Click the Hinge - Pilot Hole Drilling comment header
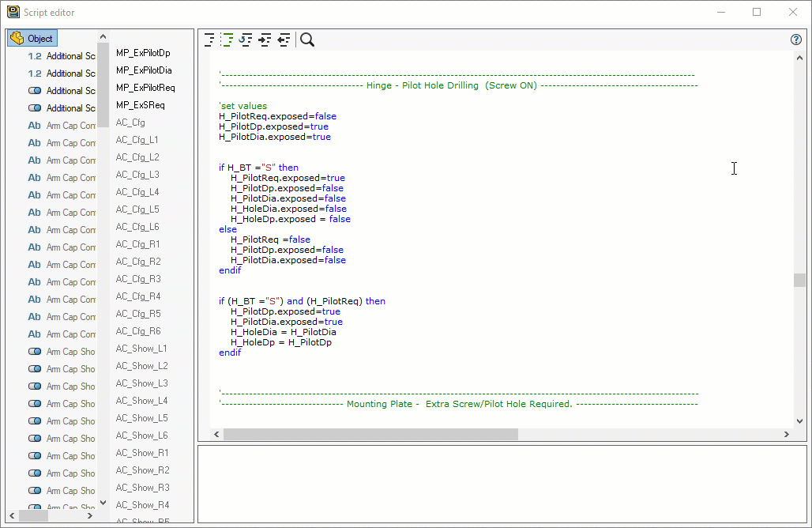Viewport: 812px width, 528px height. [x=458, y=85]
